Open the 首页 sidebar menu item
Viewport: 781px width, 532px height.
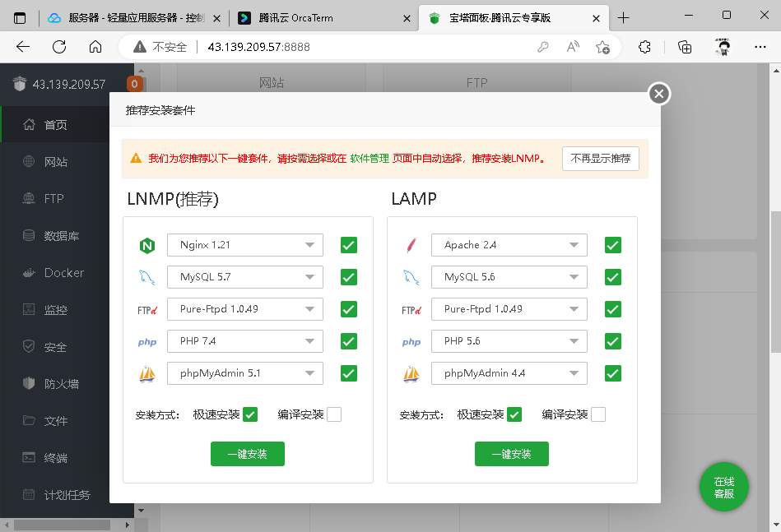click(x=55, y=124)
